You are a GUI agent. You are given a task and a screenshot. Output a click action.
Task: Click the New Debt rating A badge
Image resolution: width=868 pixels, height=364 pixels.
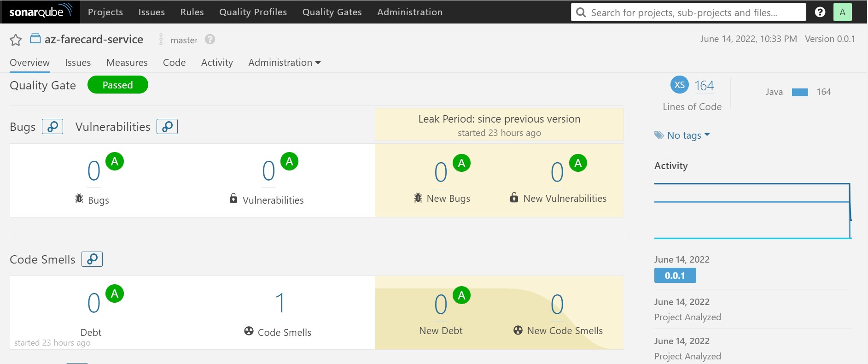click(x=461, y=295)
